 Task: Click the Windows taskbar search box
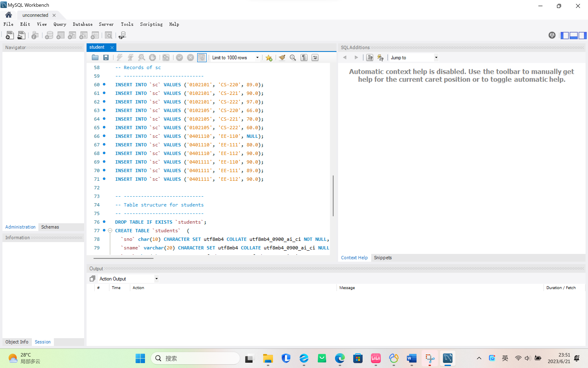[195, 358]
